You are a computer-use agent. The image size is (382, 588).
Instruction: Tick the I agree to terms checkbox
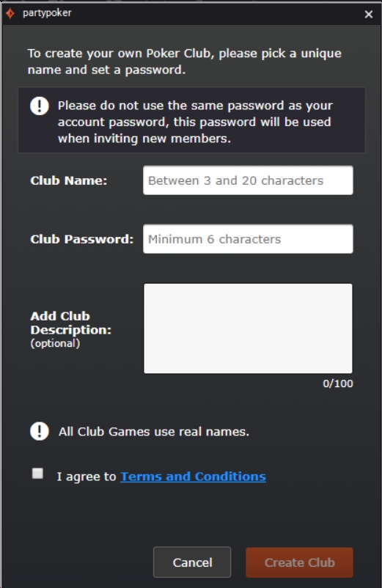tap(37, 473)
